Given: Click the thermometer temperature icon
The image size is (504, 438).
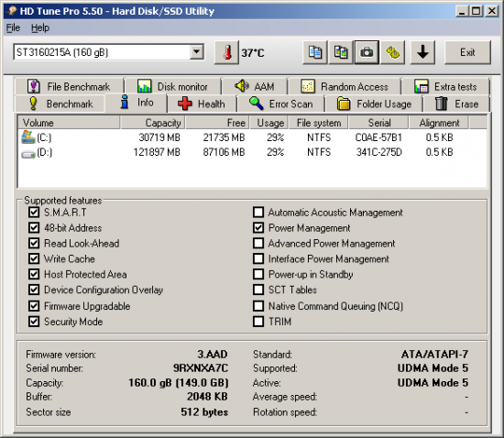Looking at the screenshot, I should click(227, 52).
